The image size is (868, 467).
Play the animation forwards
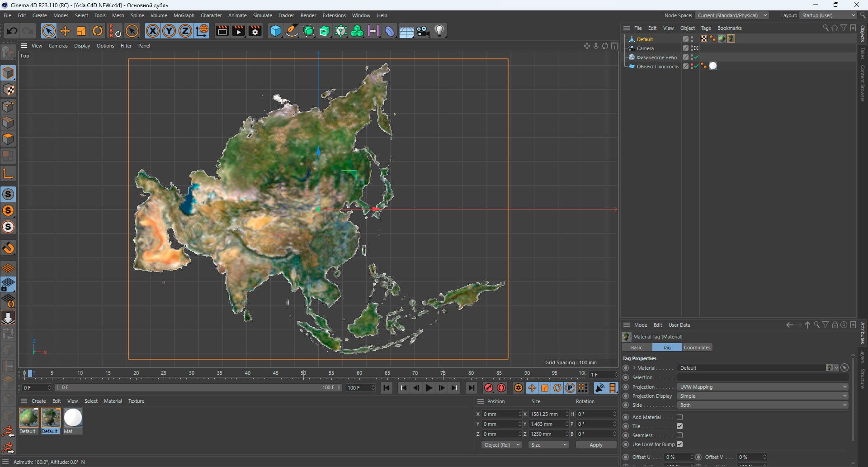coord(429,388)
